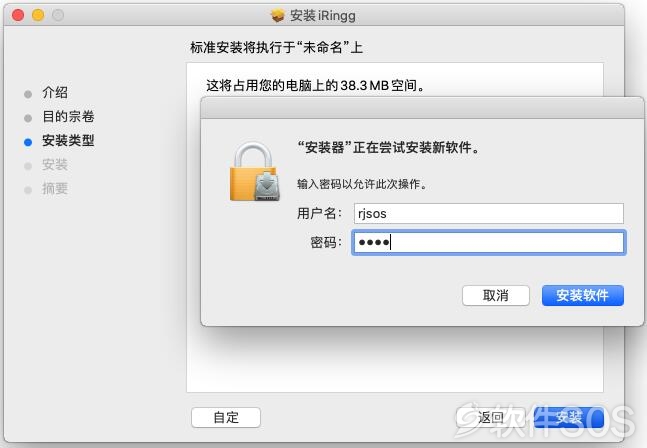647x448 pixels.
Task: Select the 安装类型 sidebar step
Action: point(68,140)
